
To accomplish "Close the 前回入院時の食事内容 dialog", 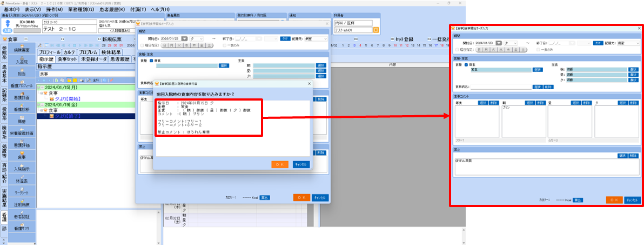I will coord(309,83).
